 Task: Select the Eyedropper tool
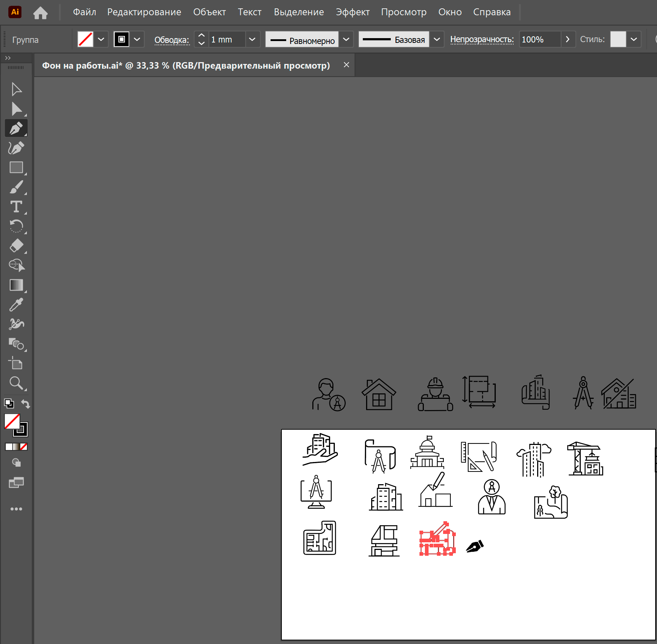16,305
